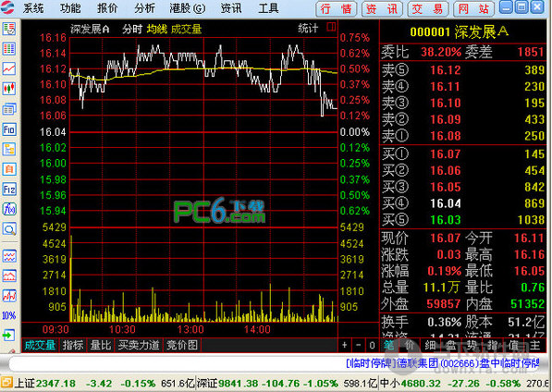This screenshot has height=392, width=552.
Task: Open the 报价 menu
Action: pos(107,8)
